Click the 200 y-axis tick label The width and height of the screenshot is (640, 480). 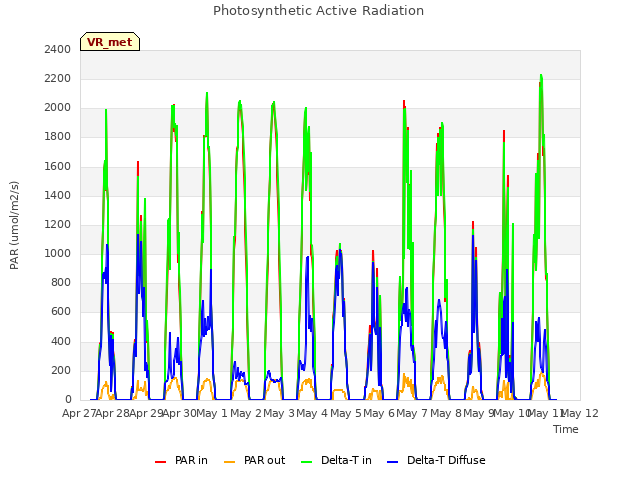tap(61, 371)
